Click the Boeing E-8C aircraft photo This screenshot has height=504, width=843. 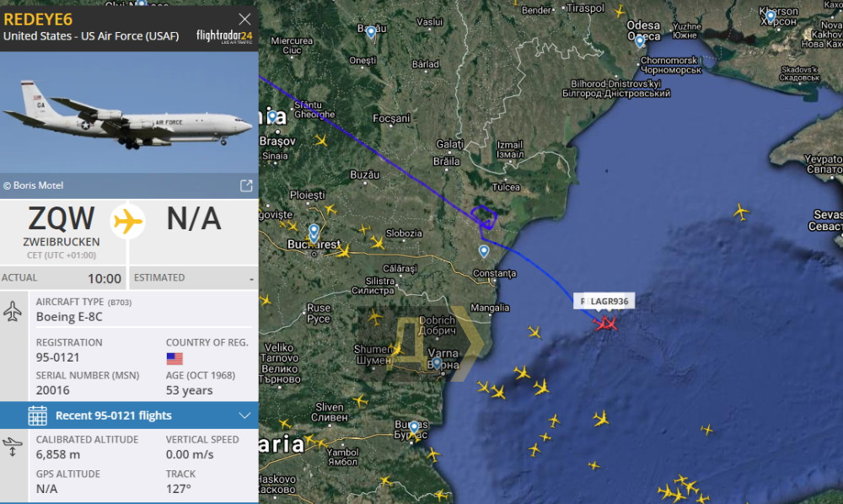pos(129,112)
